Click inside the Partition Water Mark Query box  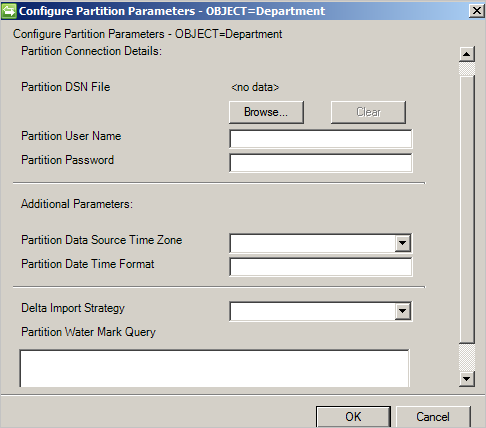pos(214,368)
